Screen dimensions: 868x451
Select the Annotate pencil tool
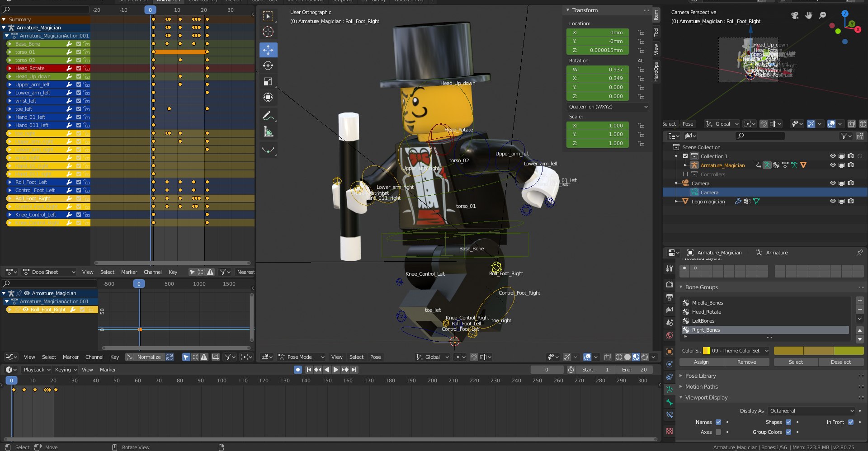pyautogui.click(x=268, y=116)
